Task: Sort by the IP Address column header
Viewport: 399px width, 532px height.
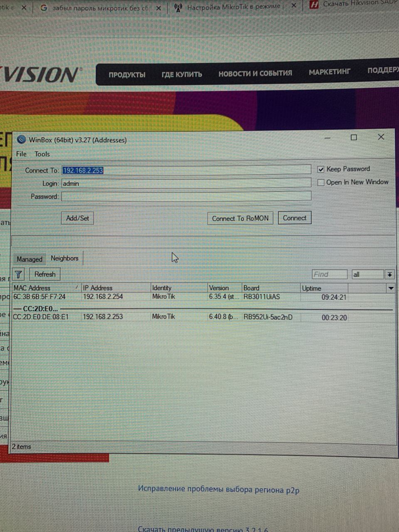Action: [x=116, y=288]
